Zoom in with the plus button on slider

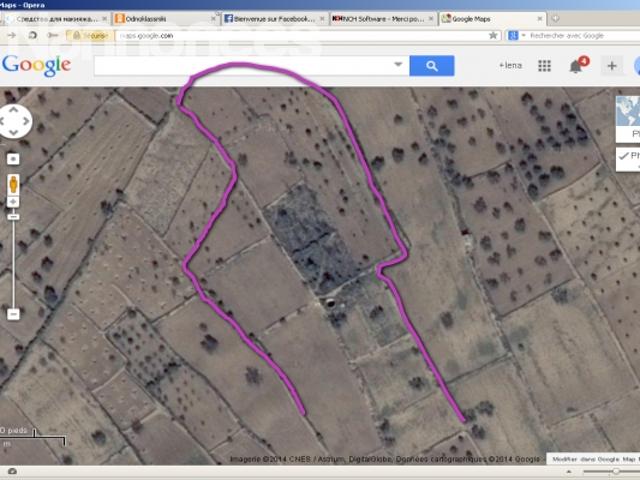tap(13, 202)
